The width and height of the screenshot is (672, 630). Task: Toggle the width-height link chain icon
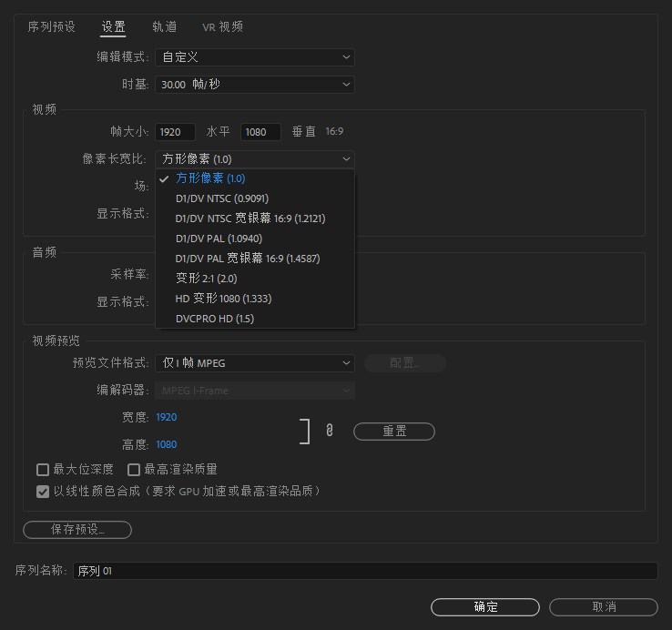coord(329,431)
